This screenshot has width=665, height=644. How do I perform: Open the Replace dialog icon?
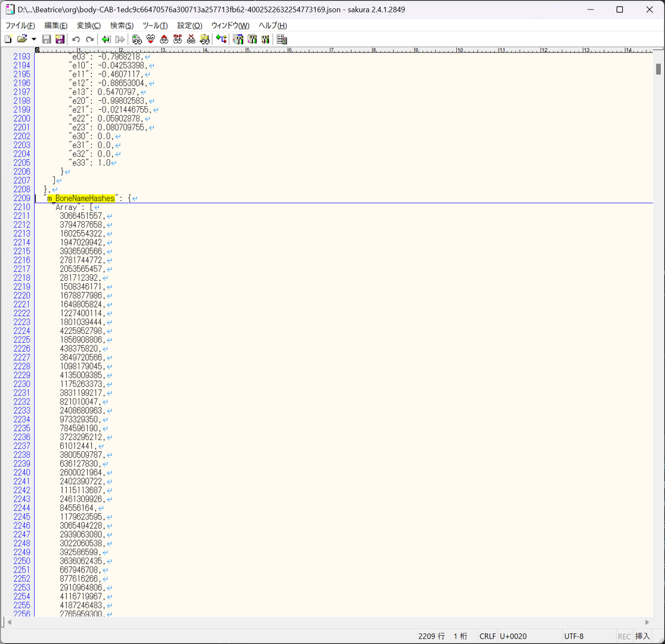click(178, 39)
